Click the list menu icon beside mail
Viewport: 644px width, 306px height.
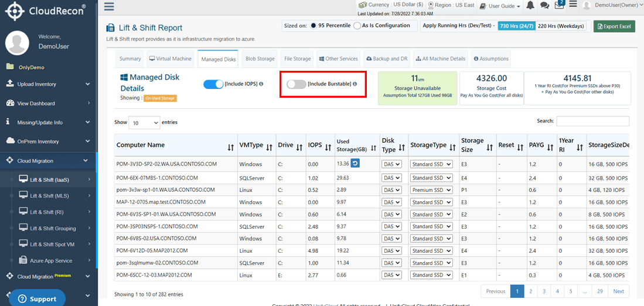[573, 5]
